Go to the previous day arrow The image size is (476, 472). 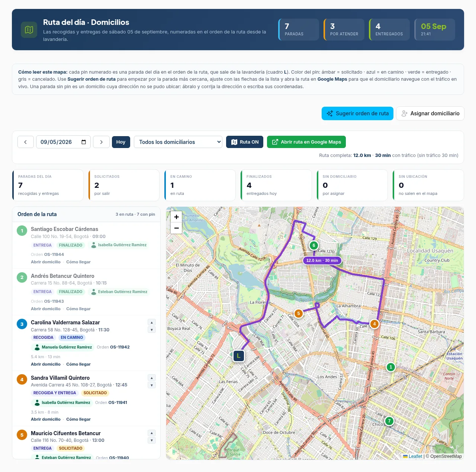[x=26, y=142]
